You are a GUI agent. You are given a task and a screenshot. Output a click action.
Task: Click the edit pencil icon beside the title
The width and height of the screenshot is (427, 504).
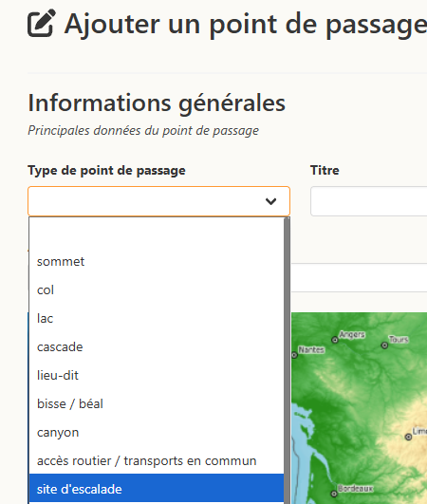42,23
